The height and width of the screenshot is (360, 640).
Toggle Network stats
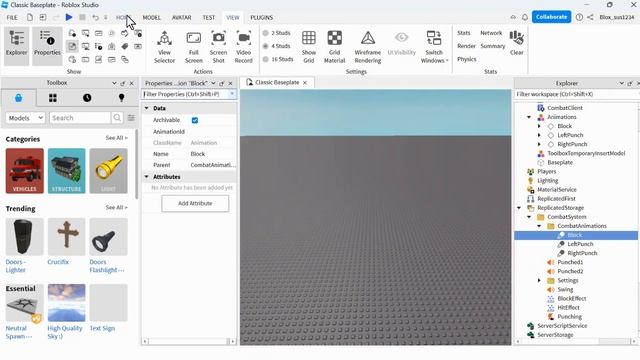point(491,33)
